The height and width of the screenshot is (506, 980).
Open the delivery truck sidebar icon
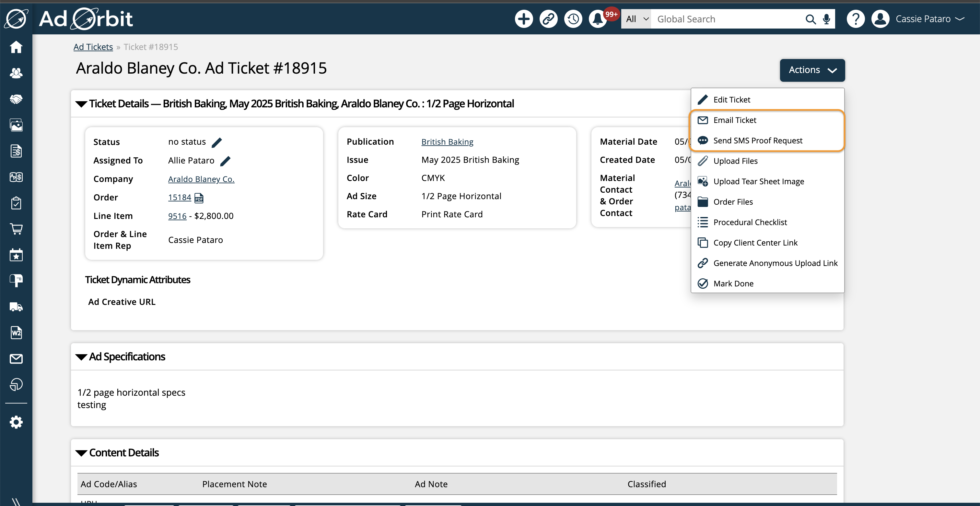click(x=16, y=307)
